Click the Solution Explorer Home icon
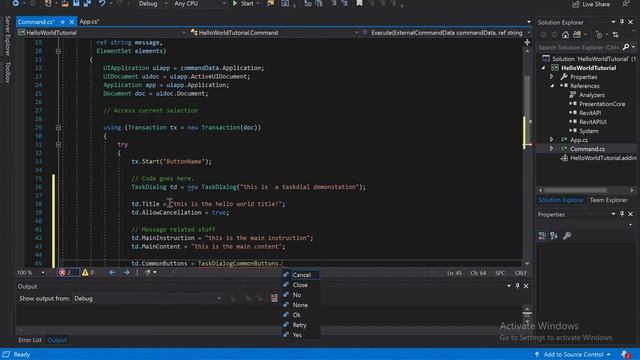Image resolution: width=640 pixels, height=360 pixels. tap(565, 35)
